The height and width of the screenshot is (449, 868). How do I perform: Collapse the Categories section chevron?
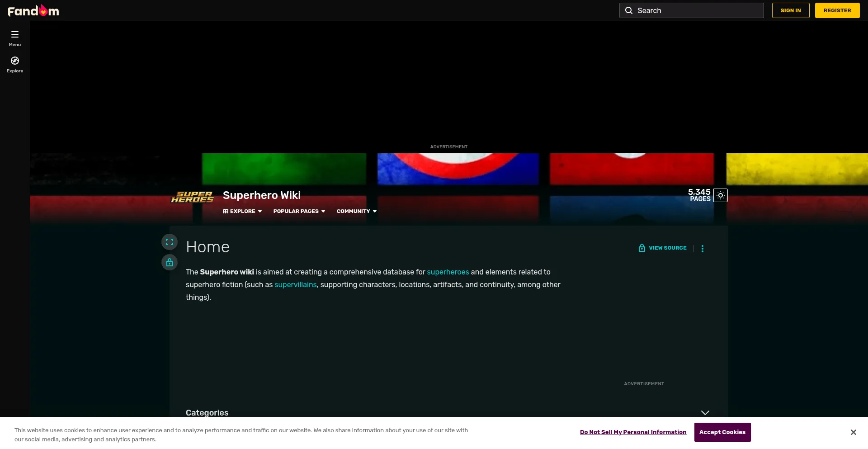(x=705, y=413)
